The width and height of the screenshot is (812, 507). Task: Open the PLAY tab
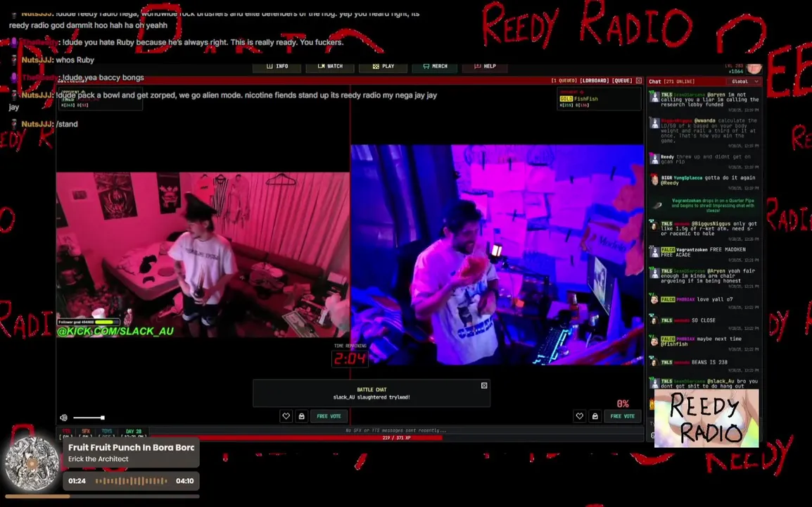[383, 66]
